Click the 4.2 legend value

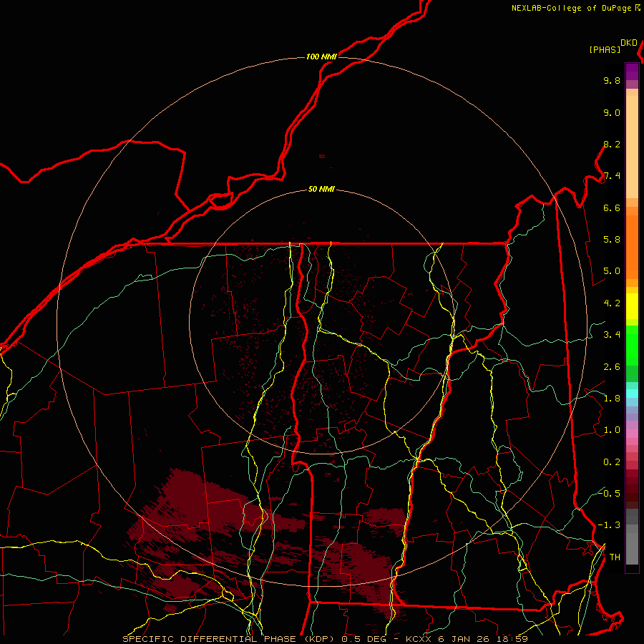click(x=612, y=303)
